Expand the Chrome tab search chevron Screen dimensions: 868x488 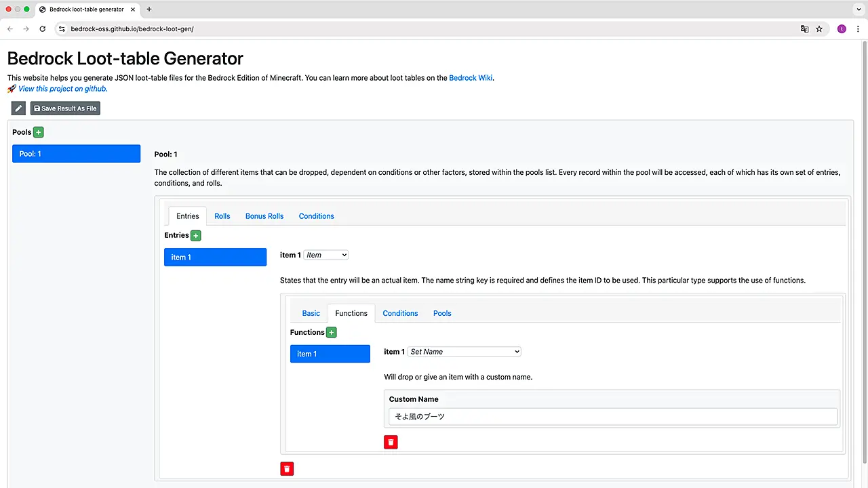858,9
